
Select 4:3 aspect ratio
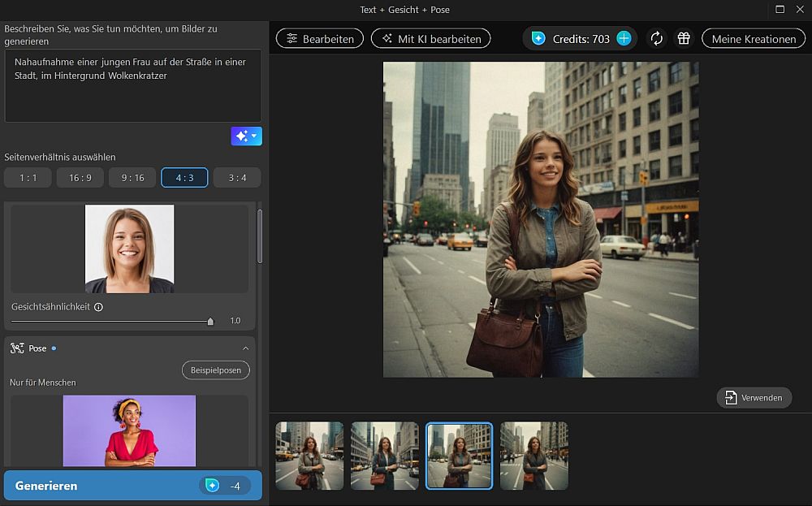184,178
